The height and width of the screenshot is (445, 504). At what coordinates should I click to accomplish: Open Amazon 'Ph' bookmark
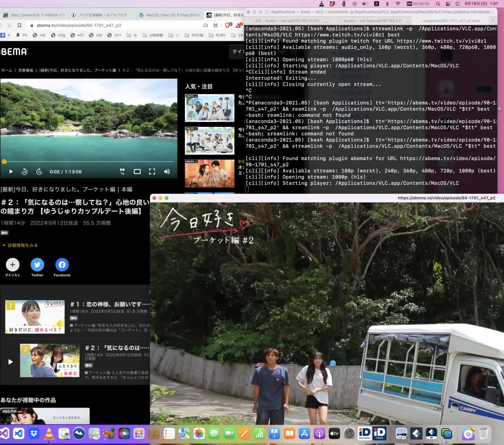[22, 35]
